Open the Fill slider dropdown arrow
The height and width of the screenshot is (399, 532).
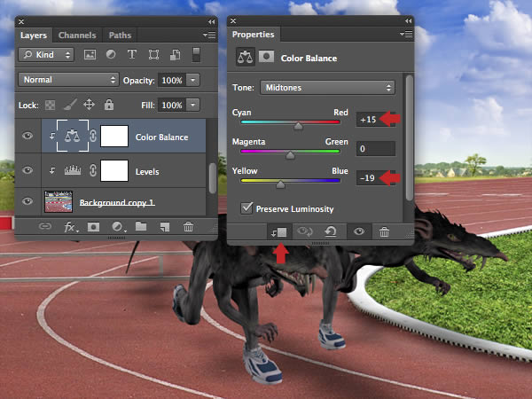[193, 105]
